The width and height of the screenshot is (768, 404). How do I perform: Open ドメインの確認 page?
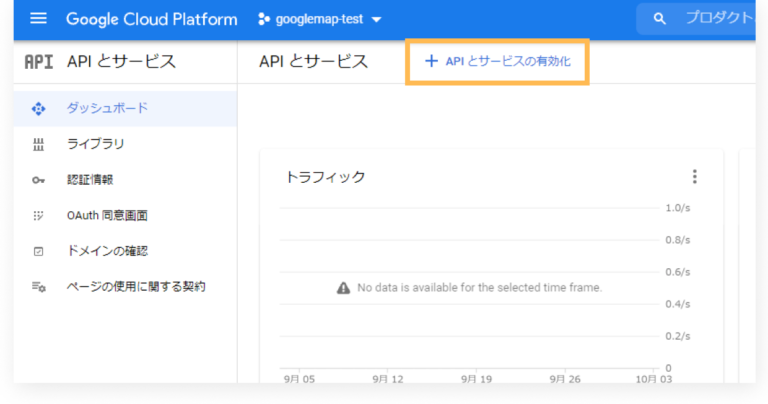click(113, 251)
